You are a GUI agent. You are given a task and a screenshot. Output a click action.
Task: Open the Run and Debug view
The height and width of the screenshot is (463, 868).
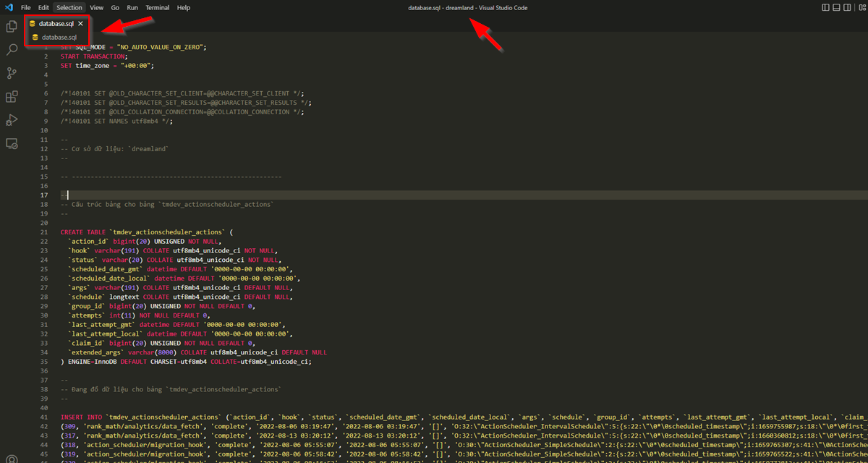[11, 120]
